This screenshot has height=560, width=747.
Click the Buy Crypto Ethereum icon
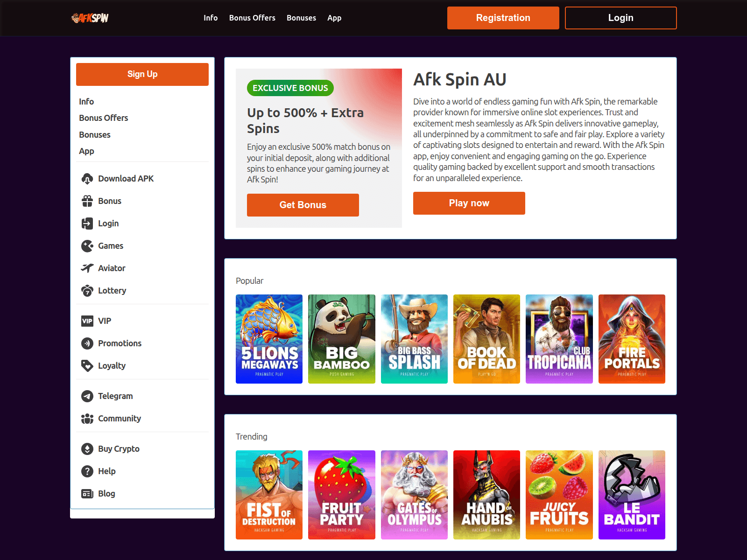click(x=87, y=448)
